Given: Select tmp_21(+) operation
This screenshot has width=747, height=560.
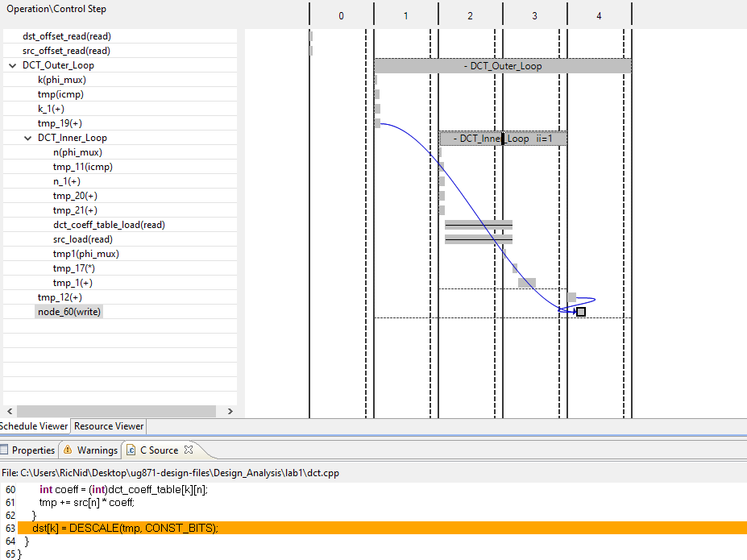Looking at the screenshot, I should pyautogui.click(x=75, y=210).
